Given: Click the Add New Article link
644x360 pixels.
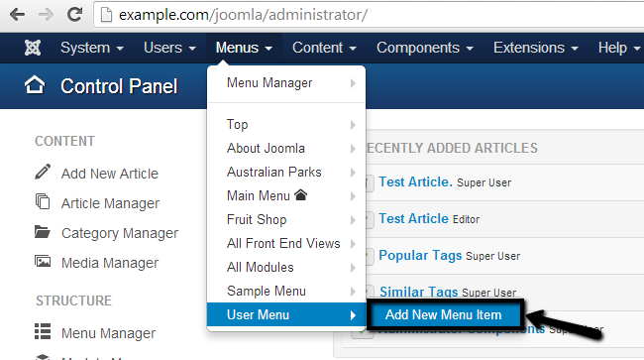Looking at the screenshot, I should (x=110, y=174).
